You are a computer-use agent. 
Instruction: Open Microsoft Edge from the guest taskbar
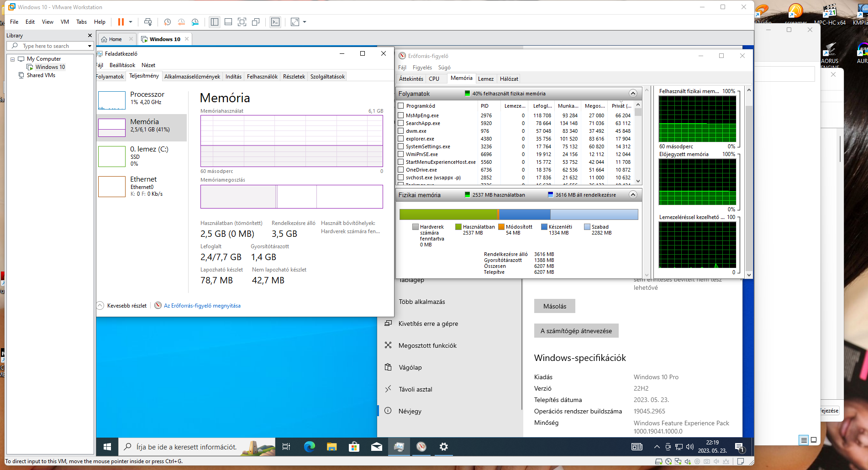click(310, 447)
